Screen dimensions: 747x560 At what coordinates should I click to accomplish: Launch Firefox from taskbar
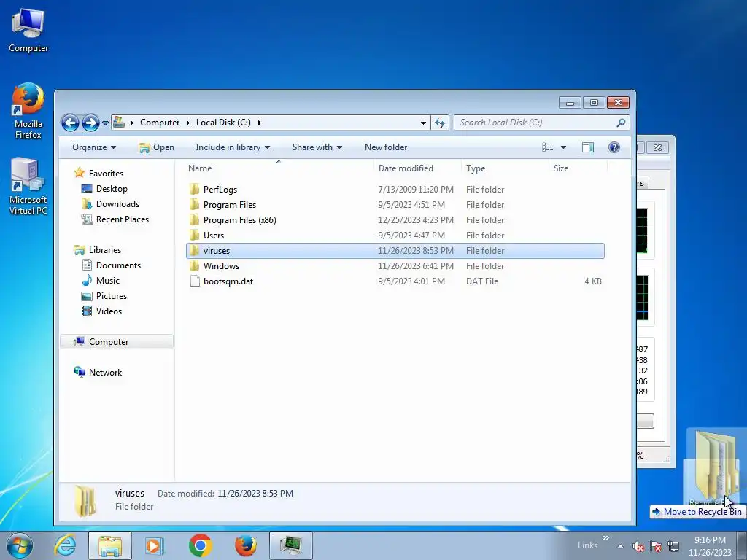coord(246,545)
